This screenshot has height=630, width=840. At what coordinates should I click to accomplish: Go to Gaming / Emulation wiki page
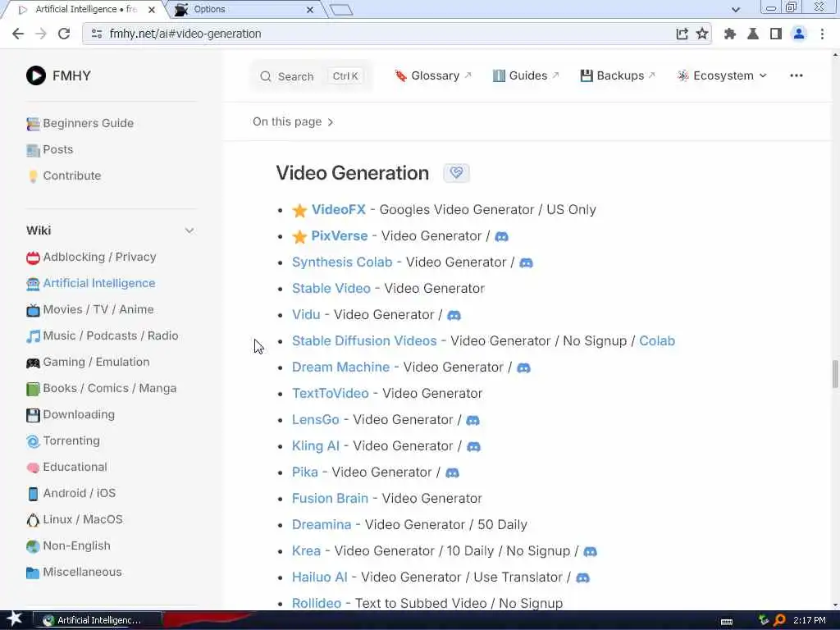click(88, 362)
